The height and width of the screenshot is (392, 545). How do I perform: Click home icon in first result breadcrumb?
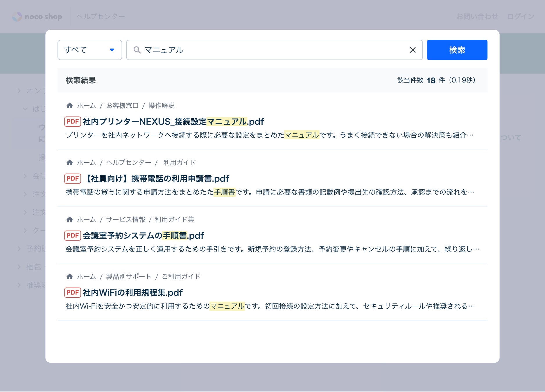(69, 106)
